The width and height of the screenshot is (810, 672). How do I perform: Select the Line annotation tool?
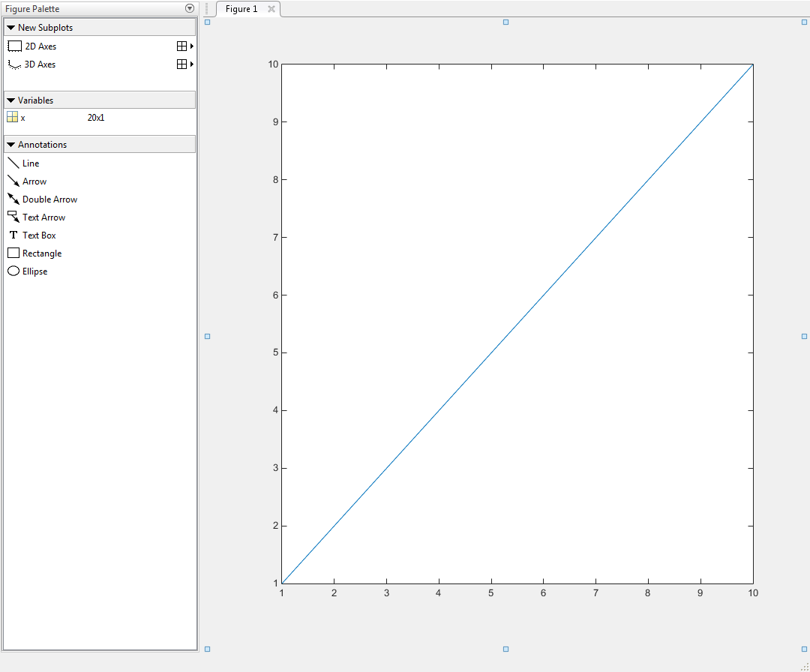(x=30, y=163)
